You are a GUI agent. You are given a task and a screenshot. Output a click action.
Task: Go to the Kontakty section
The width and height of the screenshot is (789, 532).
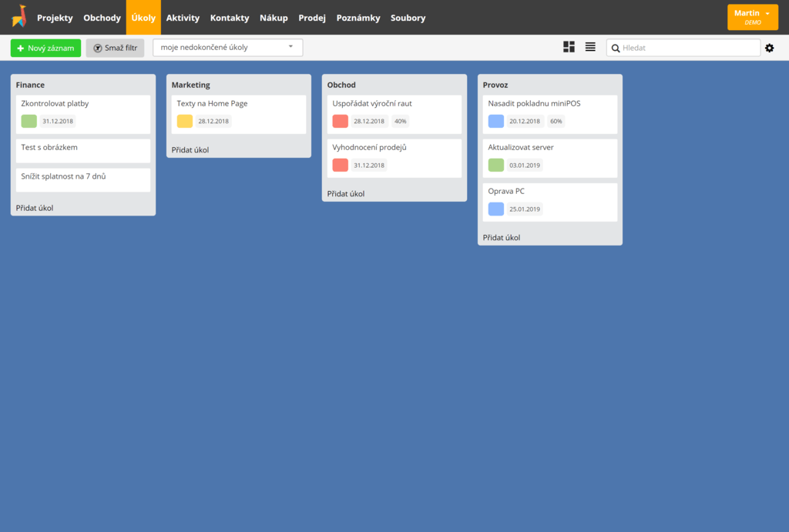point(230,18)
